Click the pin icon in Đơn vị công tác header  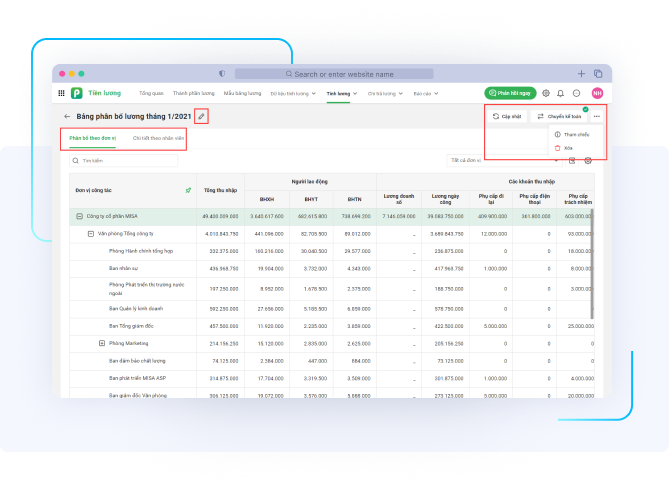188,189
